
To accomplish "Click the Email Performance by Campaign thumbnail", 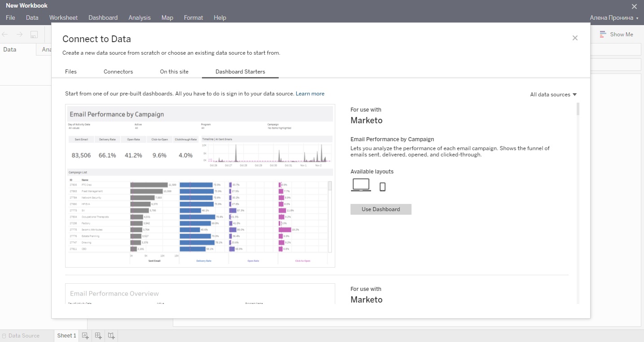I will pyautogui.click(x=200, y=186).
